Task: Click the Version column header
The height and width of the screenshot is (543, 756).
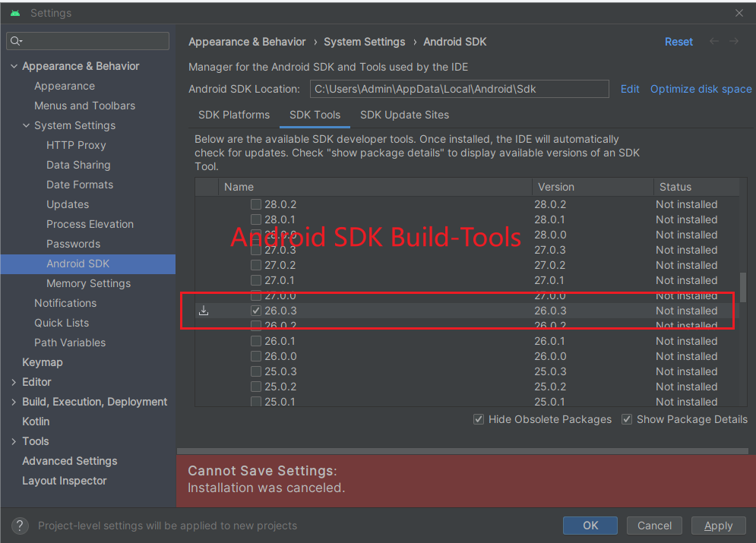Action: (593, 187)
